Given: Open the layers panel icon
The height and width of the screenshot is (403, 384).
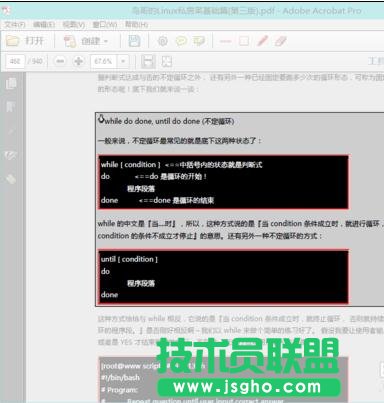Looking at the screenshot, I should point(11,179).
